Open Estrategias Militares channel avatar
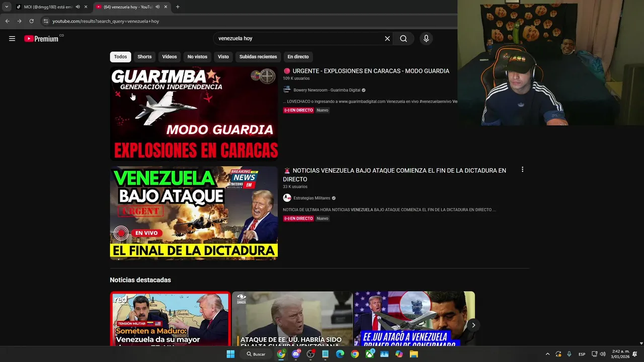This screenshot has width=644, height=362. (287, 198)
